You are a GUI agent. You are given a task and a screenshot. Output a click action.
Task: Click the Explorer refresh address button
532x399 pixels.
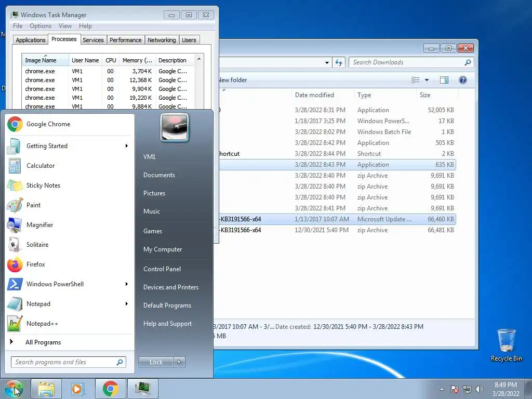pyautogui.click(x=339, y=62)
